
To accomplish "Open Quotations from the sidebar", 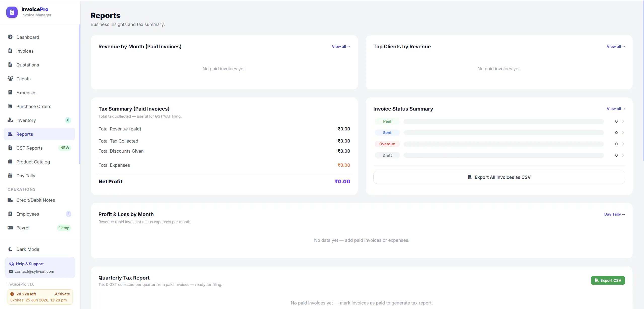I will [40, 65].
